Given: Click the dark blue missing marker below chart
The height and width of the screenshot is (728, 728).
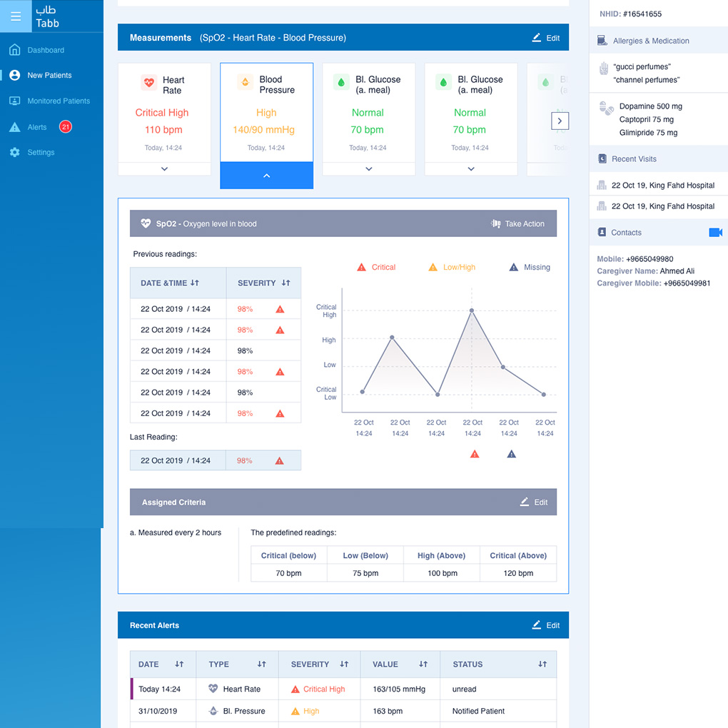Looking at the screenshot, I should point(511,454).
